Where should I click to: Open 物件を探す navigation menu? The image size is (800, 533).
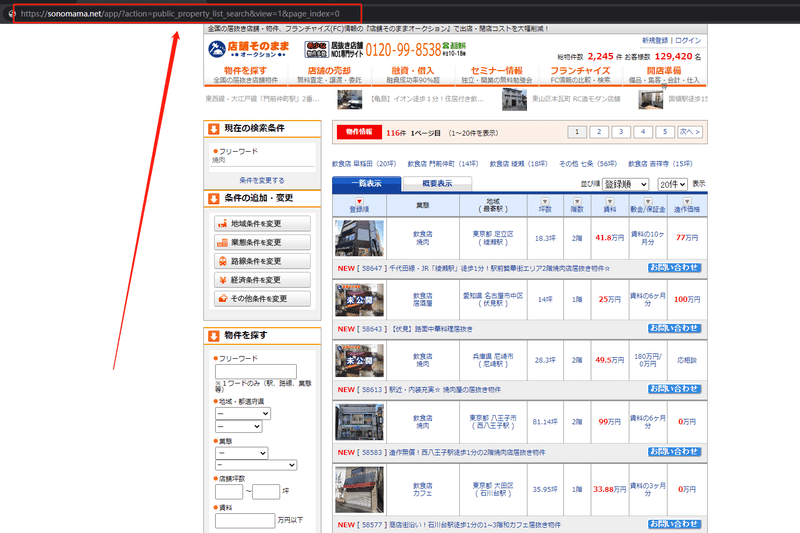[x=245, y=74]
